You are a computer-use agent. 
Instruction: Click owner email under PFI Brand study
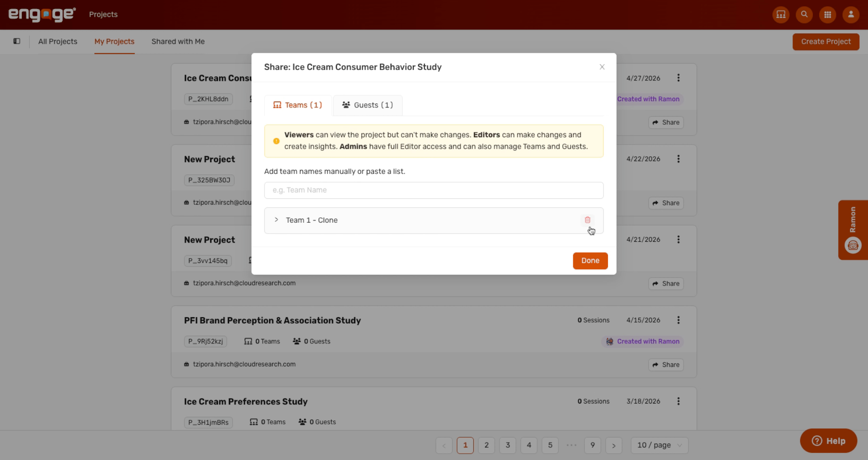coord(244,364)
